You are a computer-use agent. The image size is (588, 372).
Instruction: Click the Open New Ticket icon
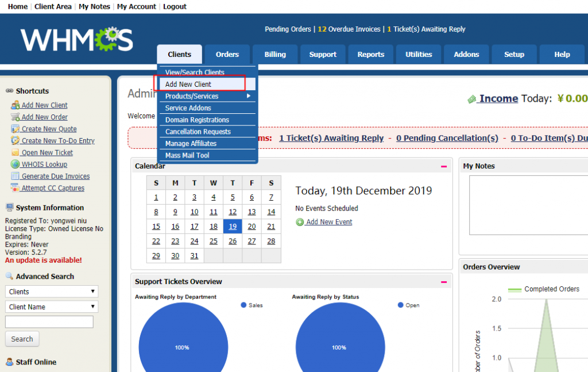tap(16, 152)
